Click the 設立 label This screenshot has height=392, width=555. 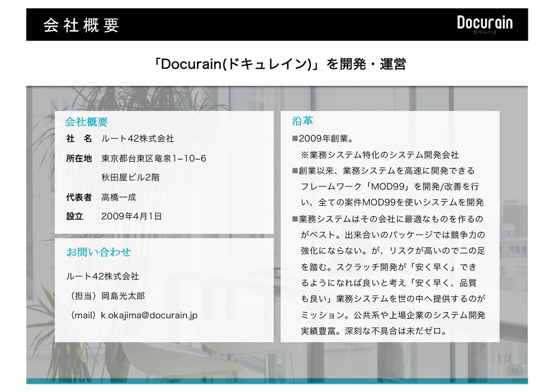click(x=75, y=217)
